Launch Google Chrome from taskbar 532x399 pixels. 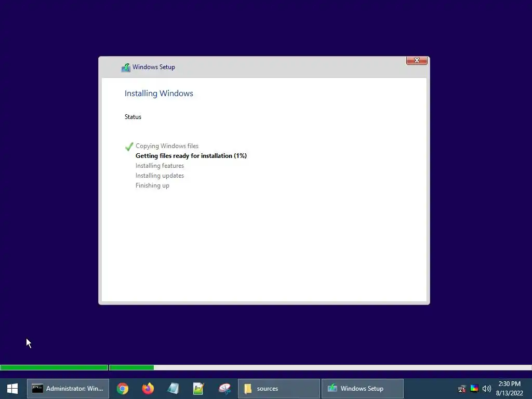[x=123, y=389]
